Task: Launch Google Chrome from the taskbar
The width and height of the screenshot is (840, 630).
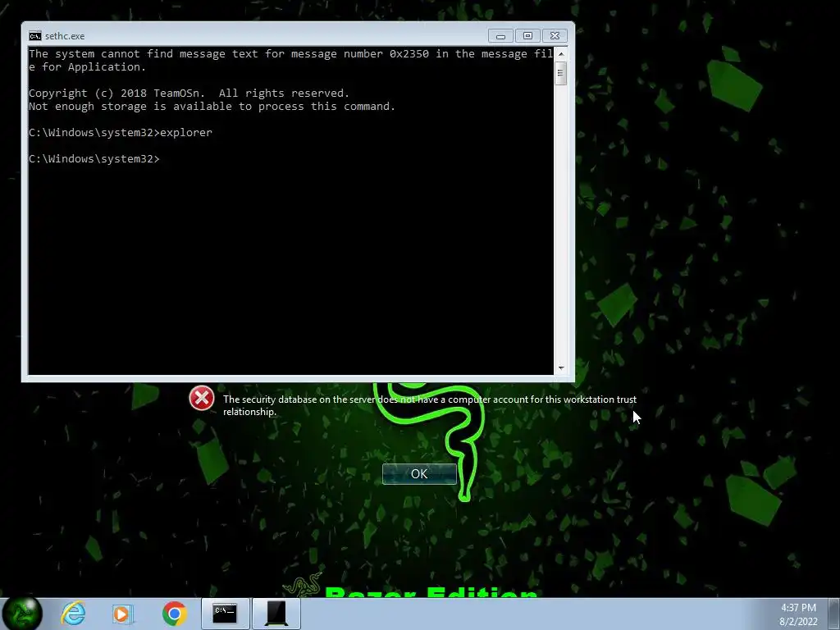Action: point(174,614)
